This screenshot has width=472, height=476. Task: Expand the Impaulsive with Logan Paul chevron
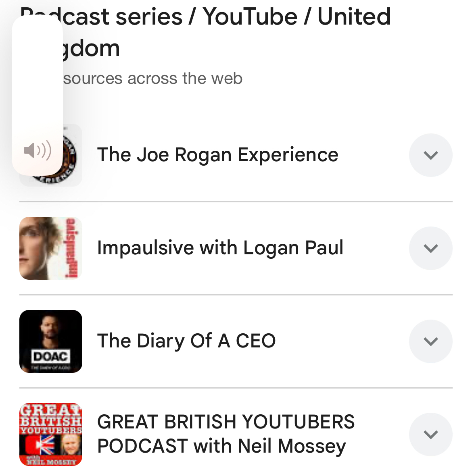[x=430, y=248]
